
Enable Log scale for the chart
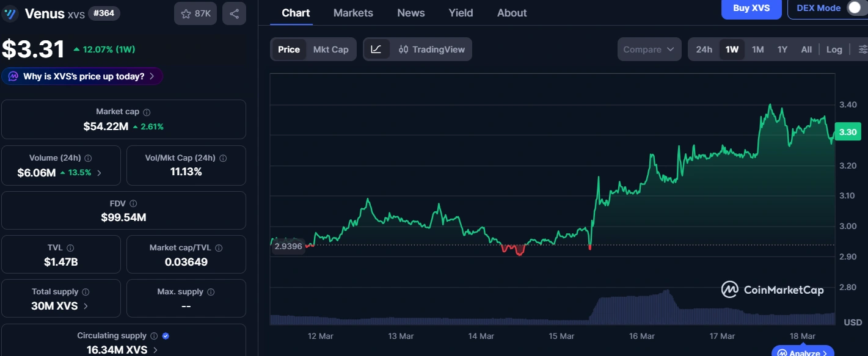coord(834,49)
